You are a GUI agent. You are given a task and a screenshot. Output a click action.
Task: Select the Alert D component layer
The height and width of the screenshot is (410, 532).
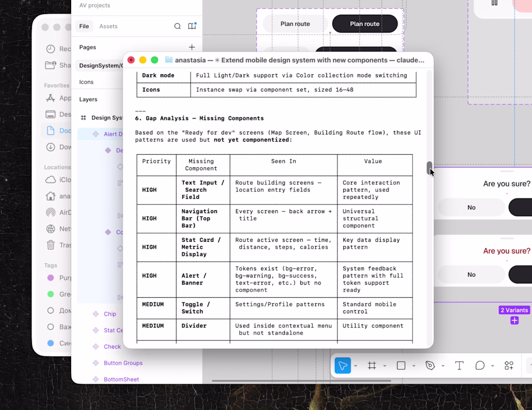pyautogui.click(x=113, y=134)
